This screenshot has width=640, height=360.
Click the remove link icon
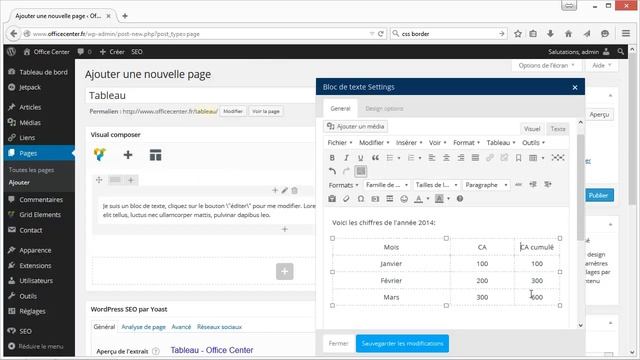pyautogui.click(x=504, y=158)
